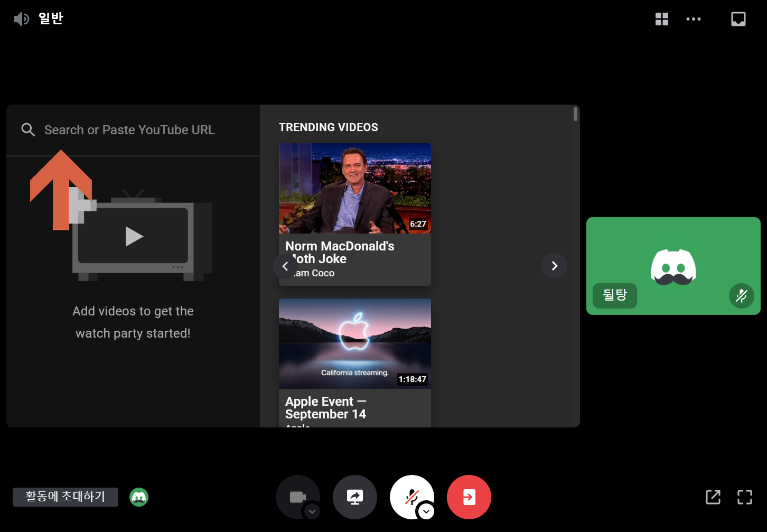The image size is (767, 532).
Task: Click the 뒬탕 username label
Action: 615,295
